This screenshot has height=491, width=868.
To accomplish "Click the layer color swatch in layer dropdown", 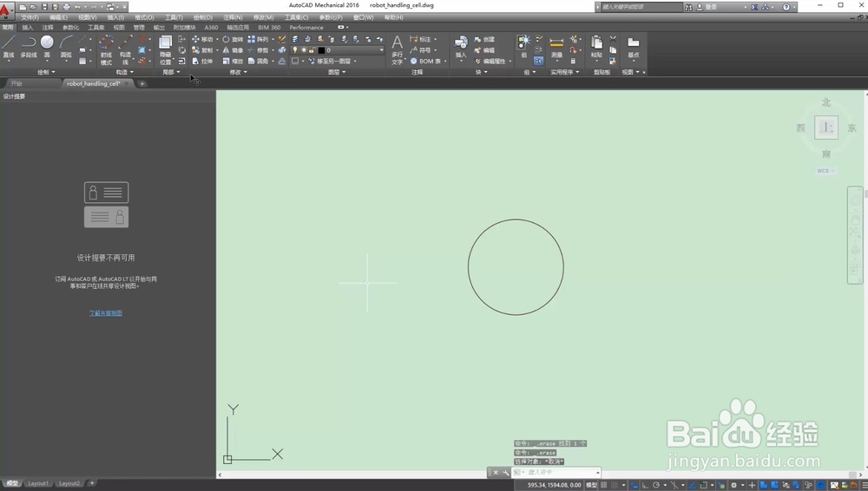I will (x=321, y=49).
